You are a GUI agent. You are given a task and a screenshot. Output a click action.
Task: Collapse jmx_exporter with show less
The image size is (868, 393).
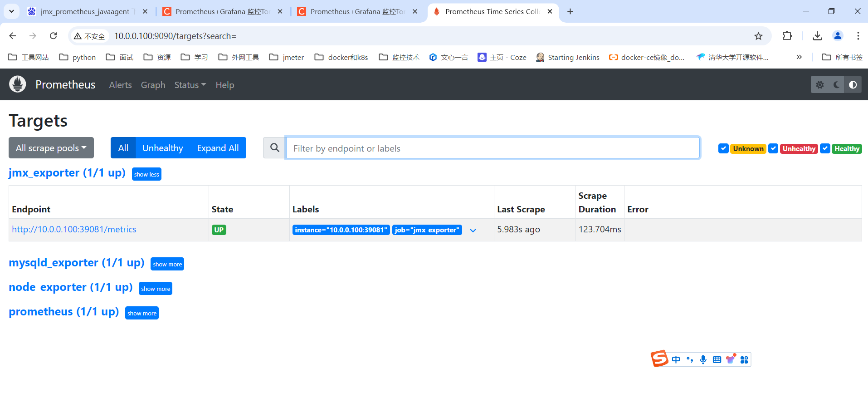[x=146, y=174]
